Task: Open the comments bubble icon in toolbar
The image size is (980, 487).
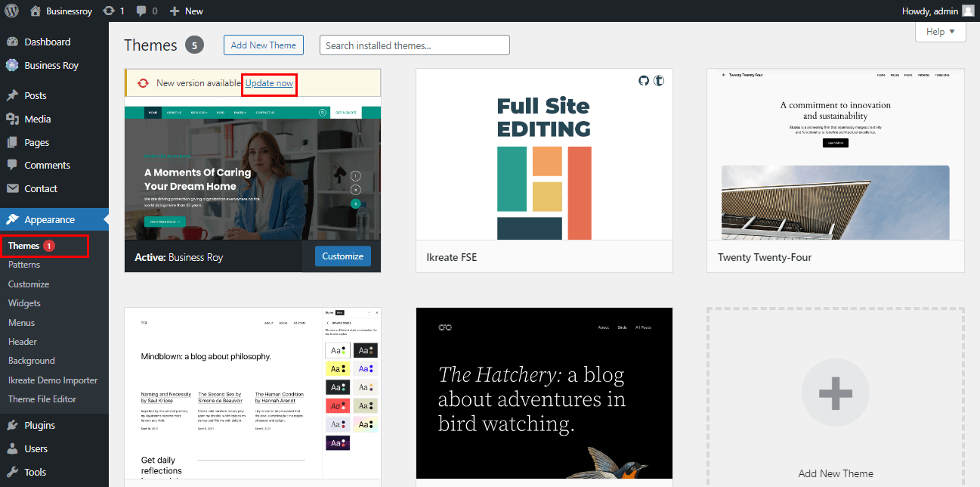Action: pyautogui.click(x=142, y=11)
